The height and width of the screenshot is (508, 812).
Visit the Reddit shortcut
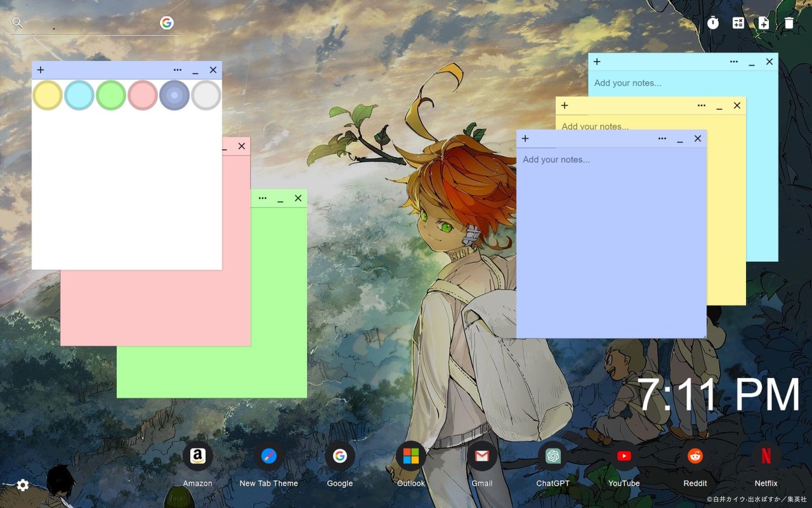coord(695,456)
